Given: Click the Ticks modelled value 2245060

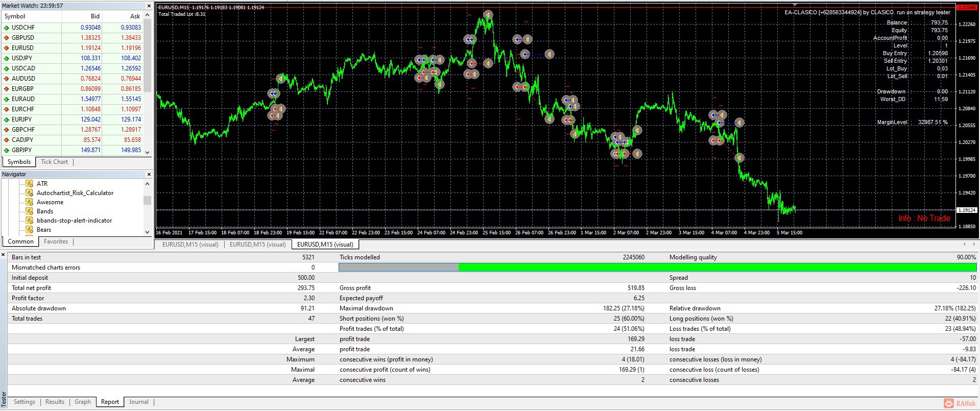Looking at the screenshot, I should pos(633,257).
